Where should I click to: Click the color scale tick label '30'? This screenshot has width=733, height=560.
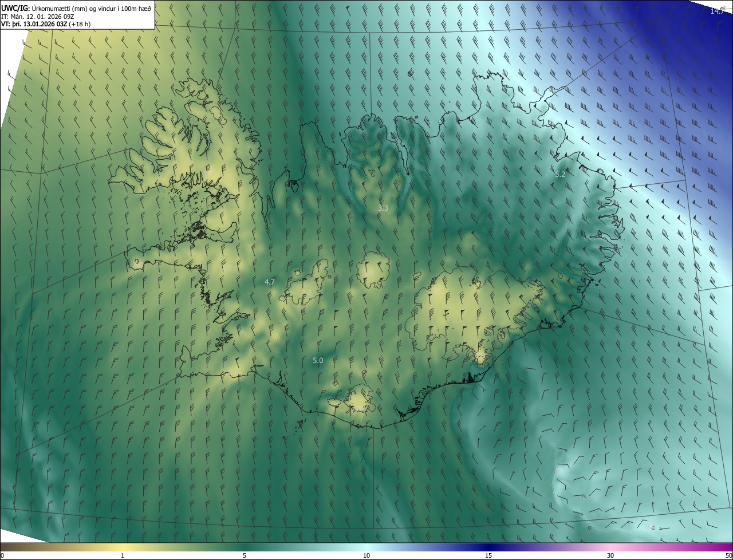click(x=610, y=555)
